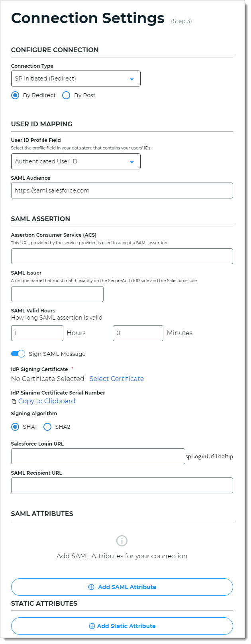Viewport: 251px width, 644px height.
Task: Click the plus icon on Add Static Attribute
Action: point(92,626)
